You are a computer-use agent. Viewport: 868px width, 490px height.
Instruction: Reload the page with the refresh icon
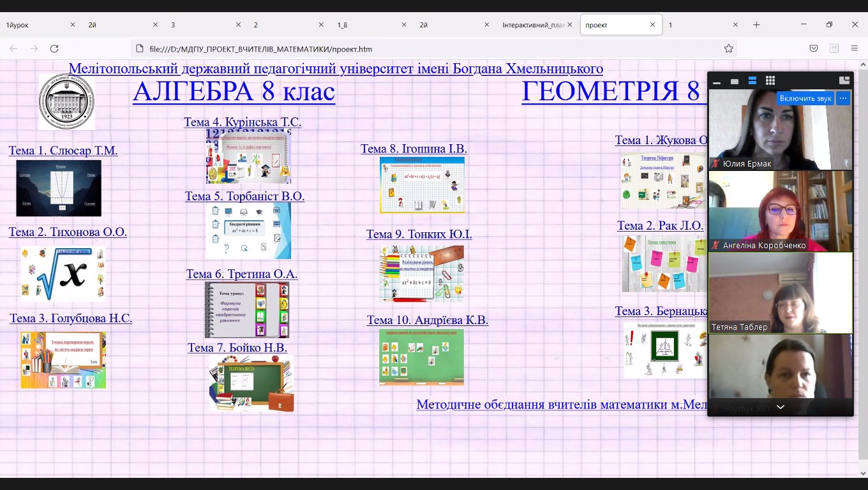[54, 48]
